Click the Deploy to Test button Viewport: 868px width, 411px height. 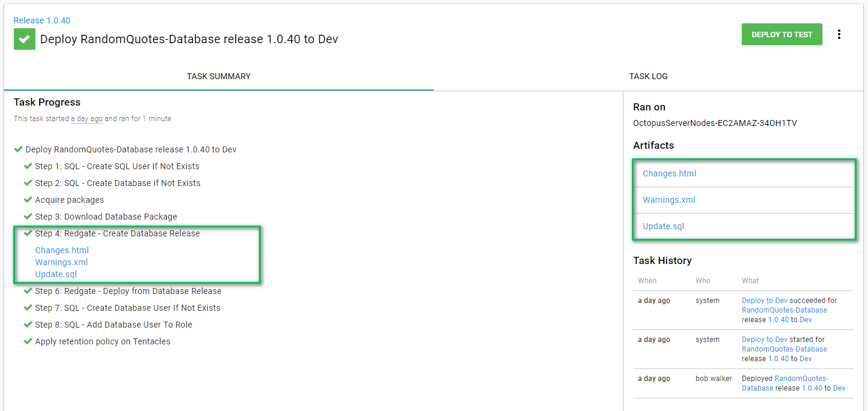point(782,34)
